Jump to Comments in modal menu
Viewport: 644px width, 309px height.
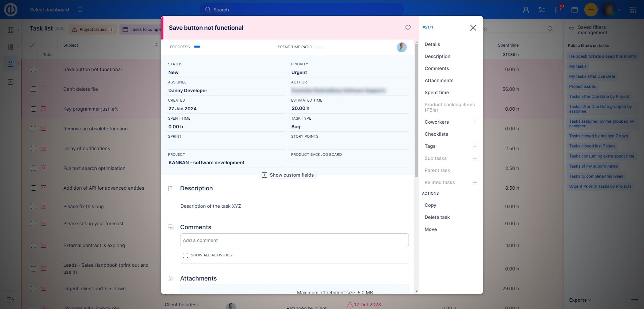tap(437, 68)
